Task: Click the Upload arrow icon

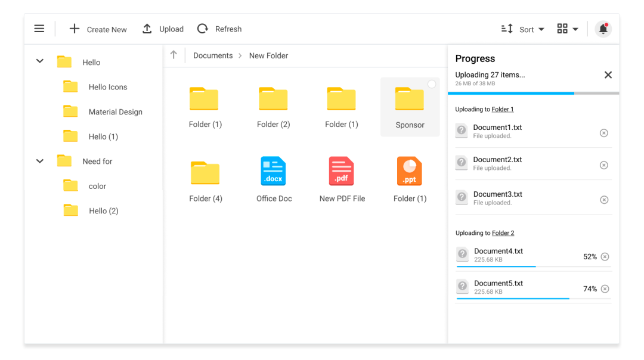Action: (147, 29)
